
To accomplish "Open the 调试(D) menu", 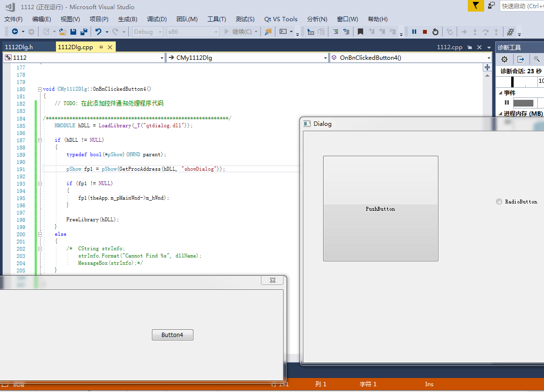I will (x=156, y=19).
